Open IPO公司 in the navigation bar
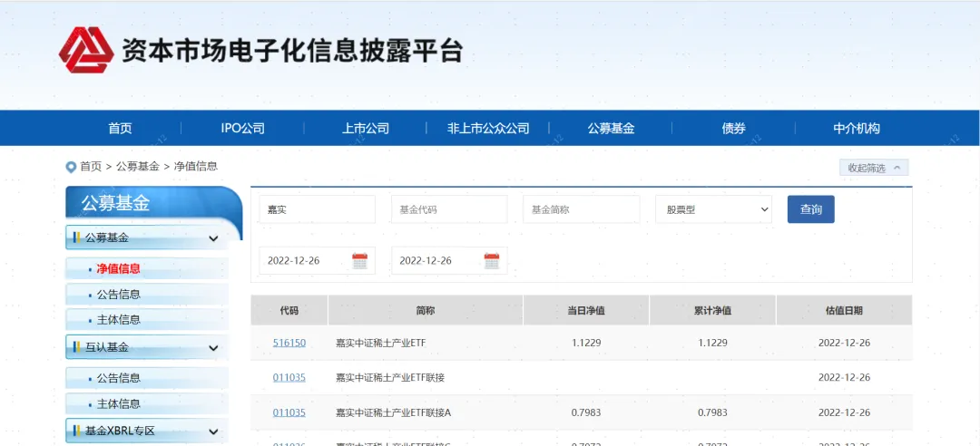The width and height of the screenshot is (980, 446). pyautogui.click(x=242, y=128)
